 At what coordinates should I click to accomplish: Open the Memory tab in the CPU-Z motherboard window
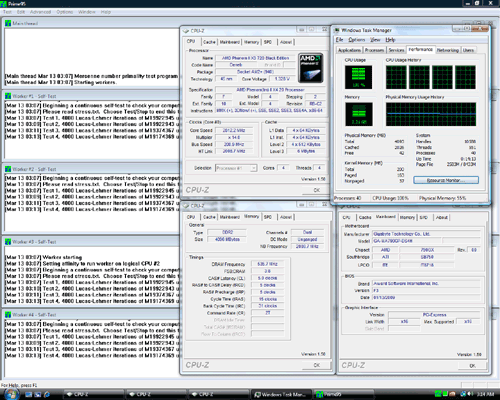(x=407, y=217)
